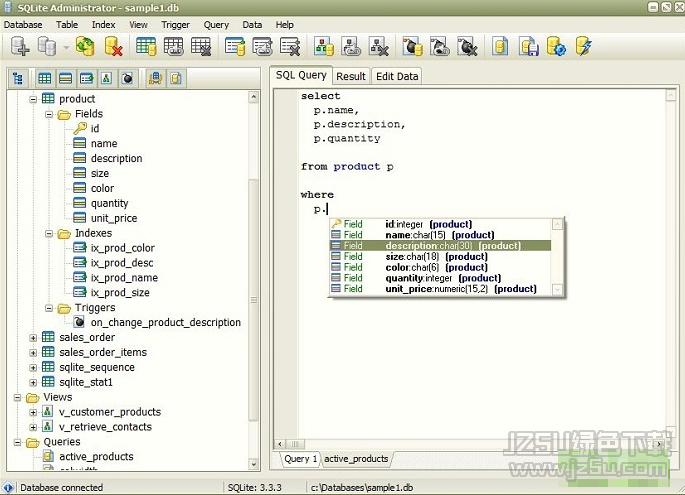Select the active_products query in tree
Image resolution: width=685 pixels, height=495 pixels.
pos(96,457)
